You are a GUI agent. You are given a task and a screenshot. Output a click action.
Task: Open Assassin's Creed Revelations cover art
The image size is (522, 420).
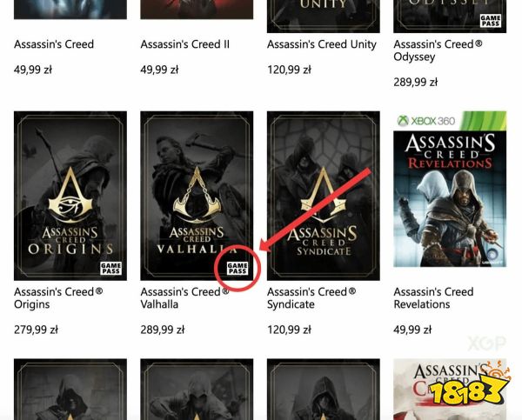click(x=450, y=189)
